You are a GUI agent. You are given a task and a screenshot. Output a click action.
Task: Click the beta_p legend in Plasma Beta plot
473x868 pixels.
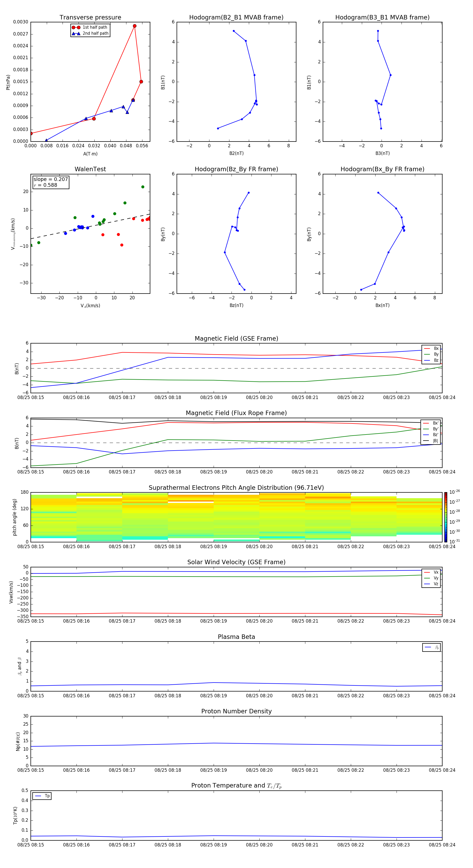[x=431, y=648]
